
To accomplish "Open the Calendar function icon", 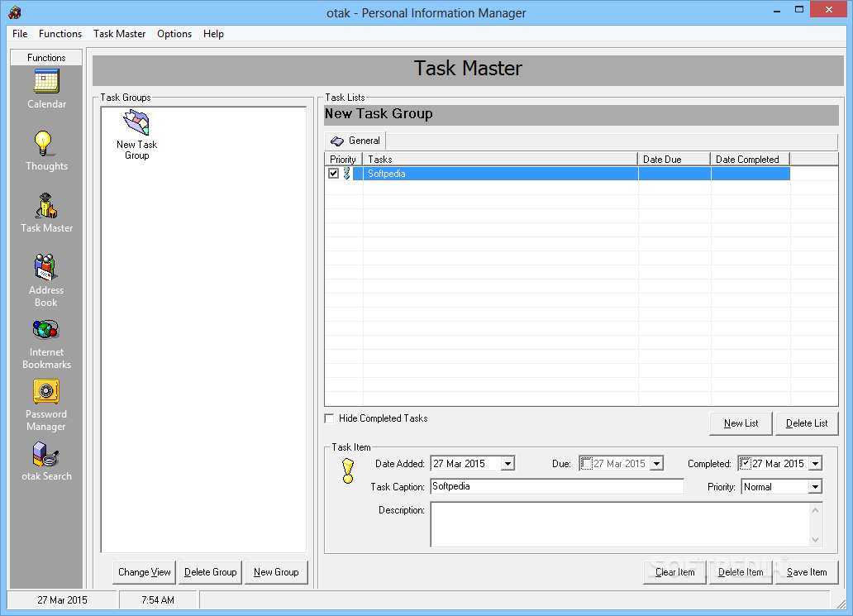I will tap(46, 82).
